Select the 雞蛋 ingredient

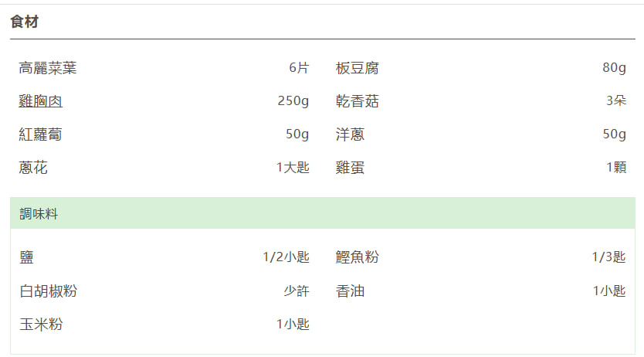350,168
